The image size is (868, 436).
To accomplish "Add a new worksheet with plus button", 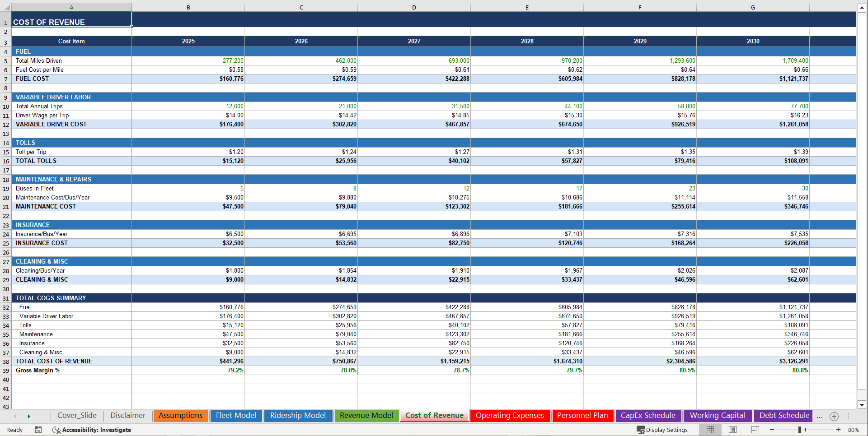I will click(834, 417).
